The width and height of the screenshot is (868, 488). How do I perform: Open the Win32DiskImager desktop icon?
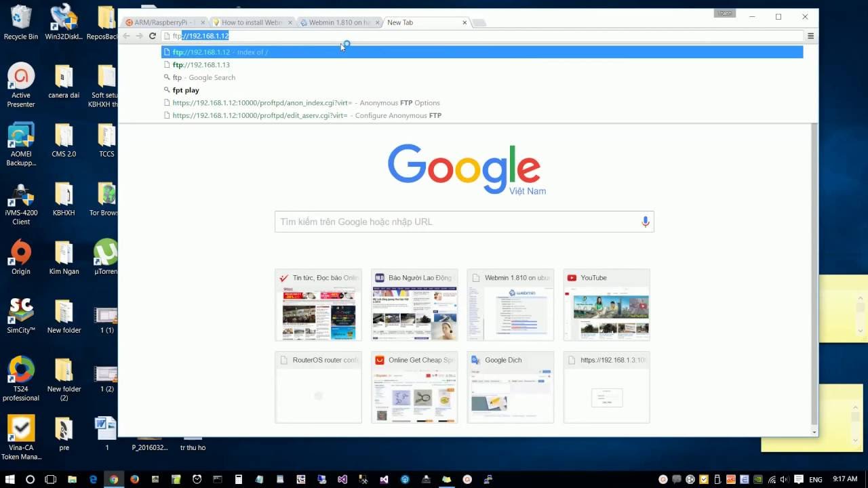pos(64,22)
